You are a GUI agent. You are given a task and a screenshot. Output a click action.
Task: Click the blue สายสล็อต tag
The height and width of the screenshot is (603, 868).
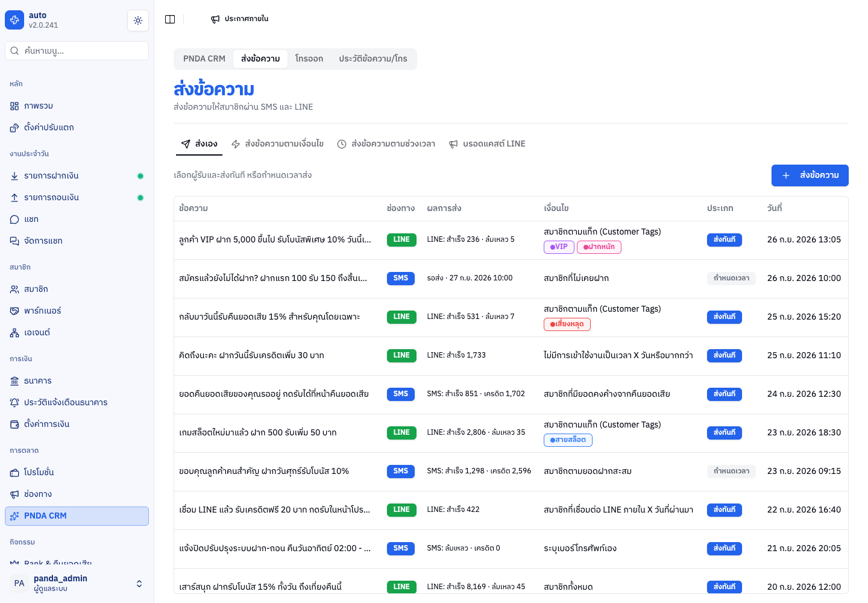pos(568,440)
